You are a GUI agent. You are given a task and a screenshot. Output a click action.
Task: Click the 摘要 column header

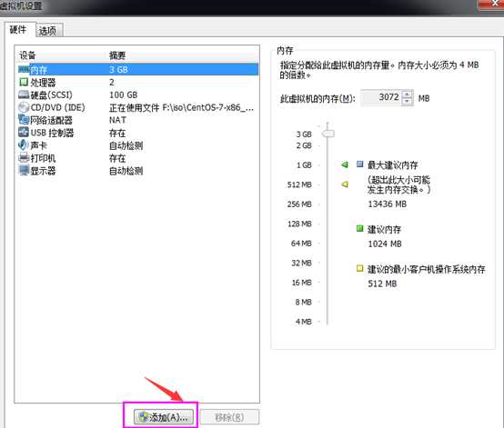tap(117, 55)
